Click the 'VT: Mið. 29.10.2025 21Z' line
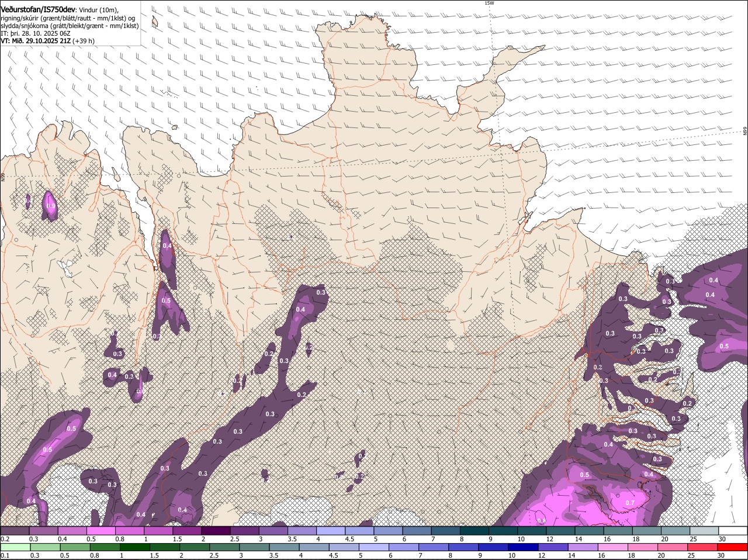Image resolution: width=748 pixels, height=560 pixels. point(47,41)
